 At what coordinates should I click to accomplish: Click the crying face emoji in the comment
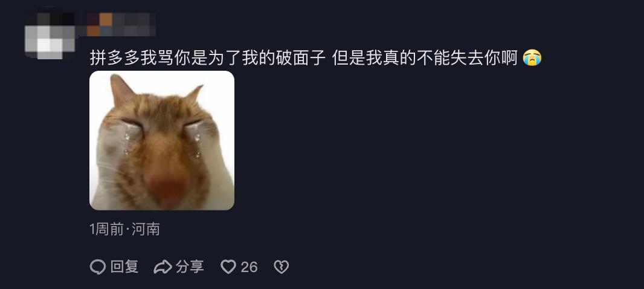coord(532,59)
